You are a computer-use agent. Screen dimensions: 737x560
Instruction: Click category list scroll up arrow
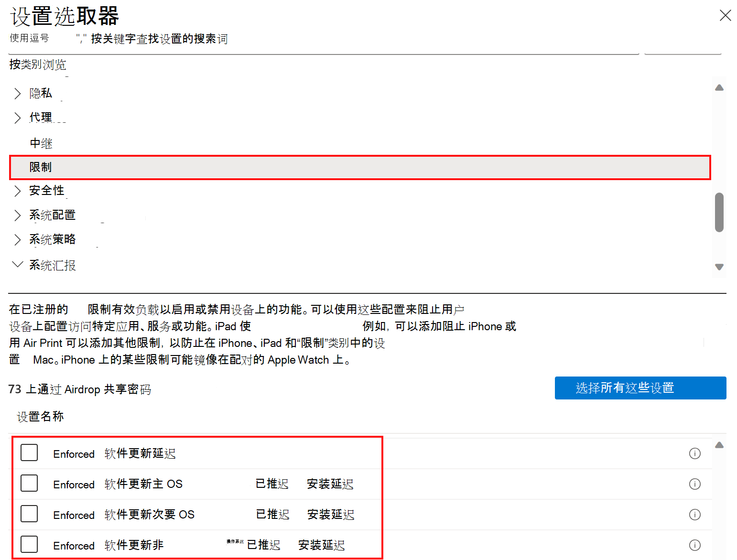[x=719, y=87]
